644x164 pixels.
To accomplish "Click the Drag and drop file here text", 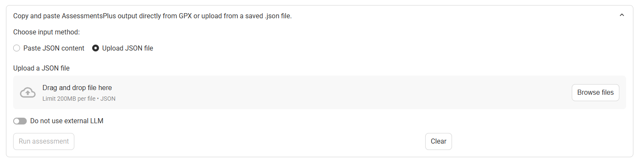I will pos(77,88).
